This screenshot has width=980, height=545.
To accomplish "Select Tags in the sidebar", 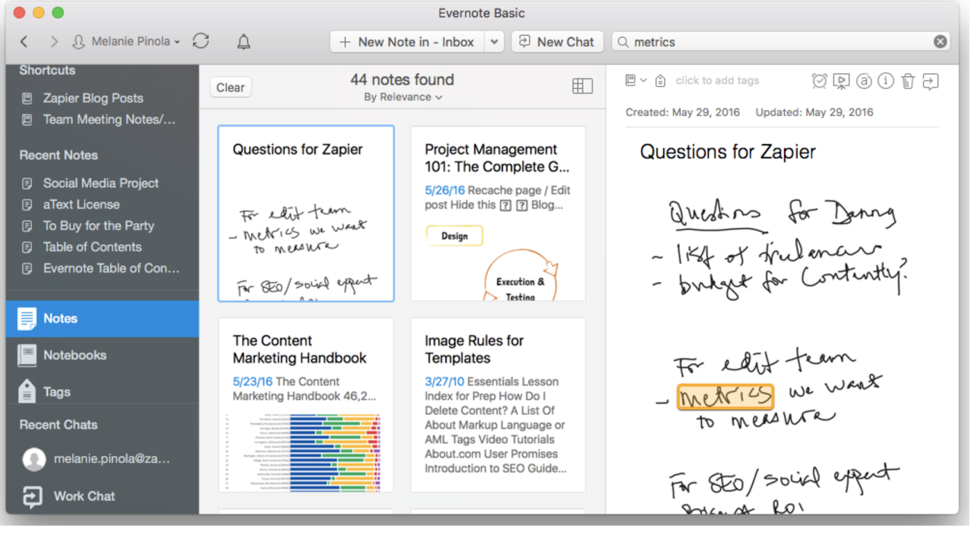I will click(102, 392).
